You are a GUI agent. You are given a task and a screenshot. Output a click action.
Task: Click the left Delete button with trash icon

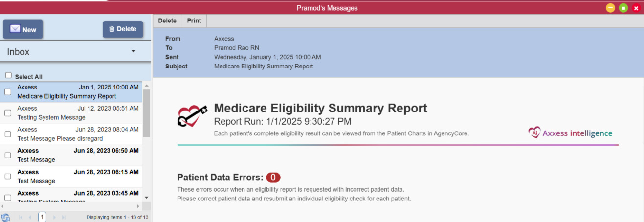click(123, 29)
